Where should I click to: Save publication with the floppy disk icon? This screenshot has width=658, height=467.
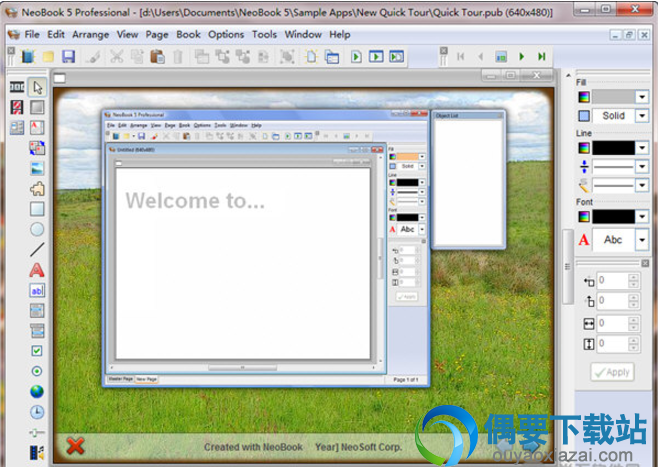tap(68, 56)
